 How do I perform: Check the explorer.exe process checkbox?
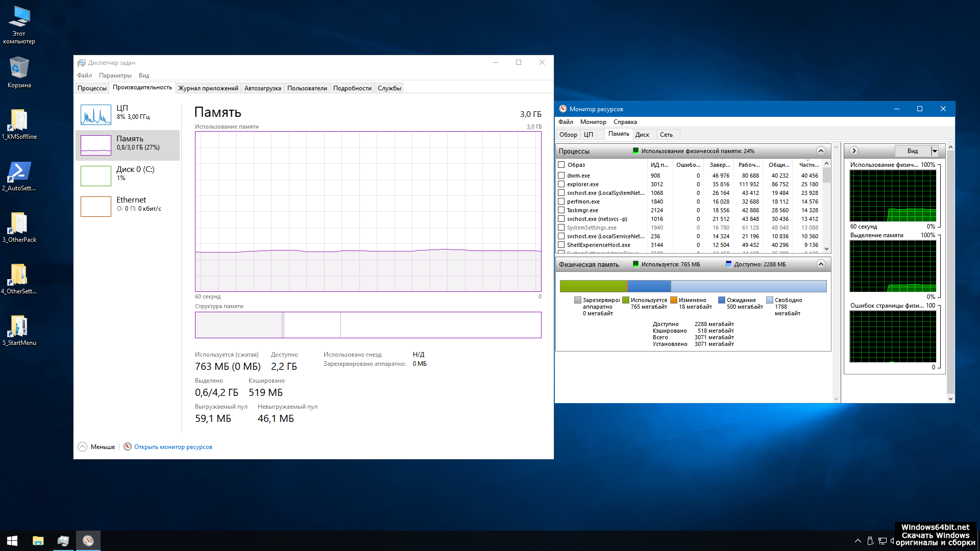[561, 184]
